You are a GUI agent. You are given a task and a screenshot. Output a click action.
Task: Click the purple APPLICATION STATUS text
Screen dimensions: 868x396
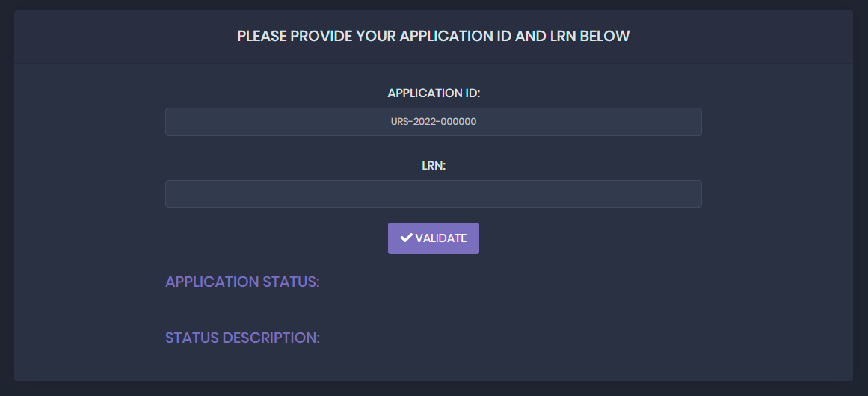(x=242, y=282)
